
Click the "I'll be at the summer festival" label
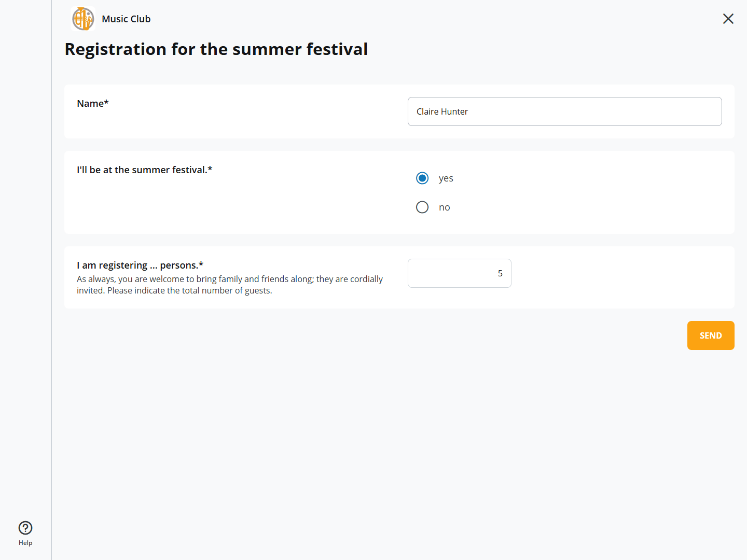144,170
